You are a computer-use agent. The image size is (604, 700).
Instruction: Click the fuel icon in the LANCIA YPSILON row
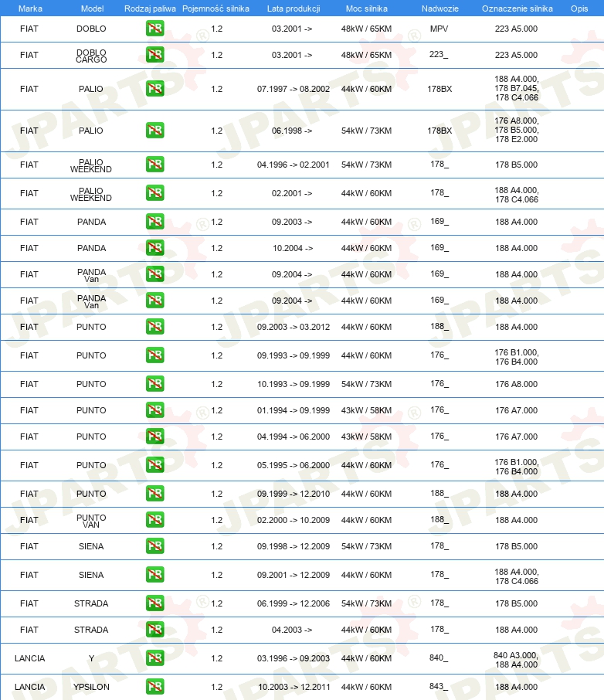155,687
